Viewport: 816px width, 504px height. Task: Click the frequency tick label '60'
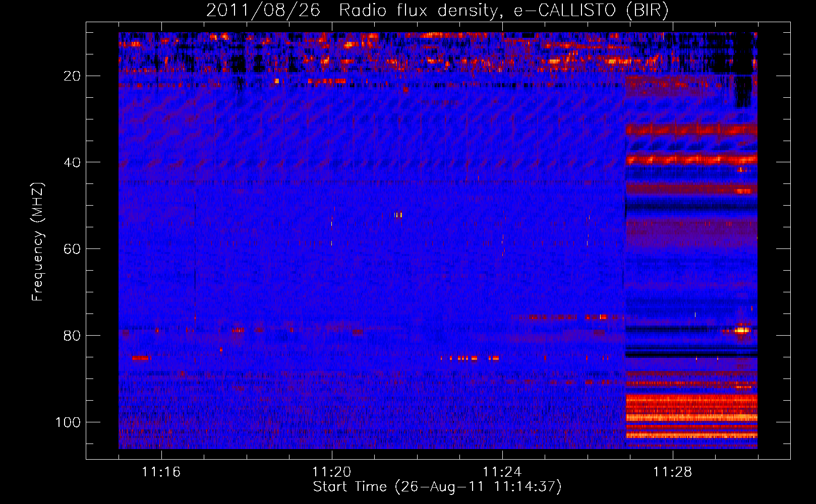pos(72,249)
